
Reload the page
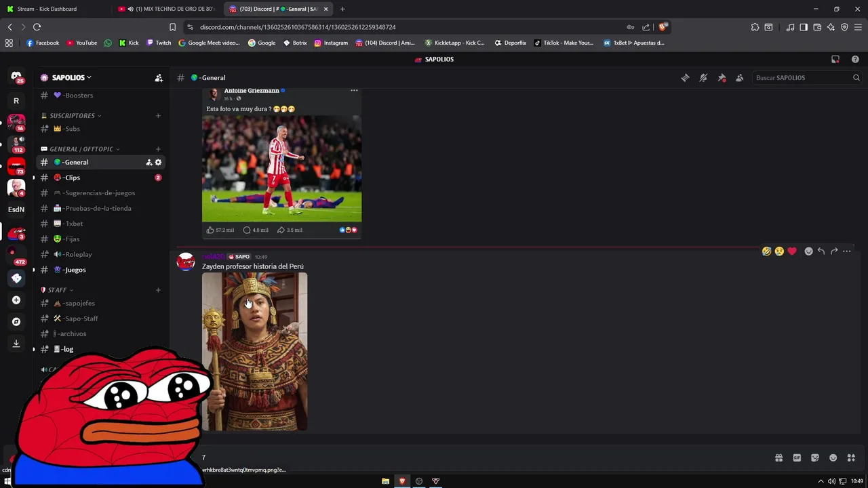pyautogui.click(x=37, y=27)
